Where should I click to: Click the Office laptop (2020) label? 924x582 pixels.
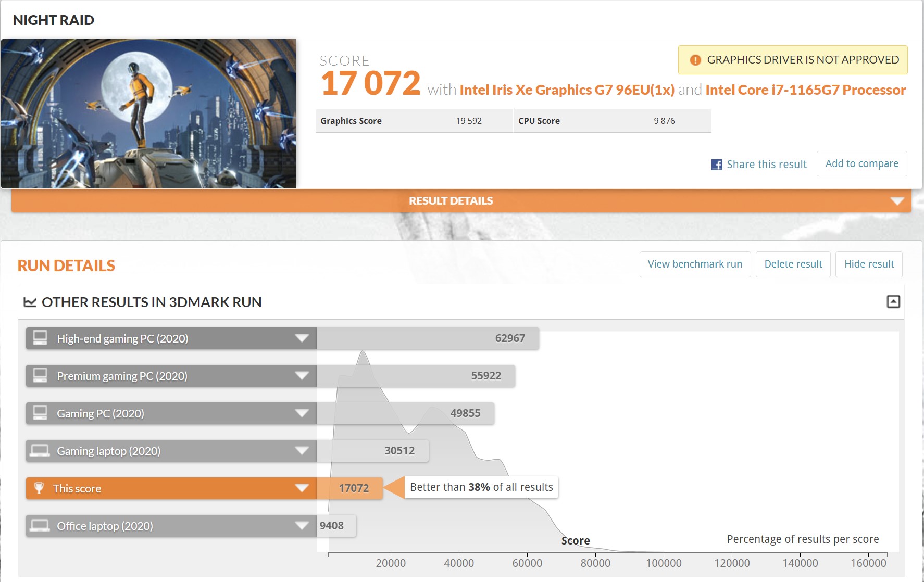click(x=105, y=526)
